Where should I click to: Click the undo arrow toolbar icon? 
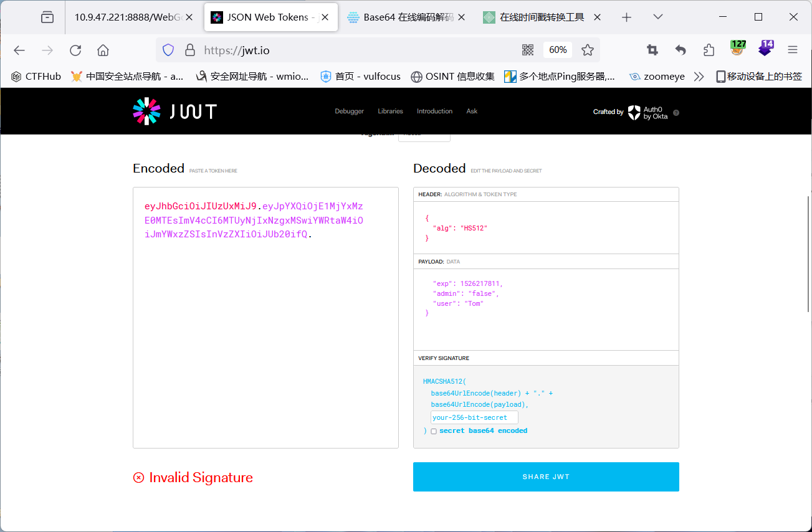click(x=681, y=50)
